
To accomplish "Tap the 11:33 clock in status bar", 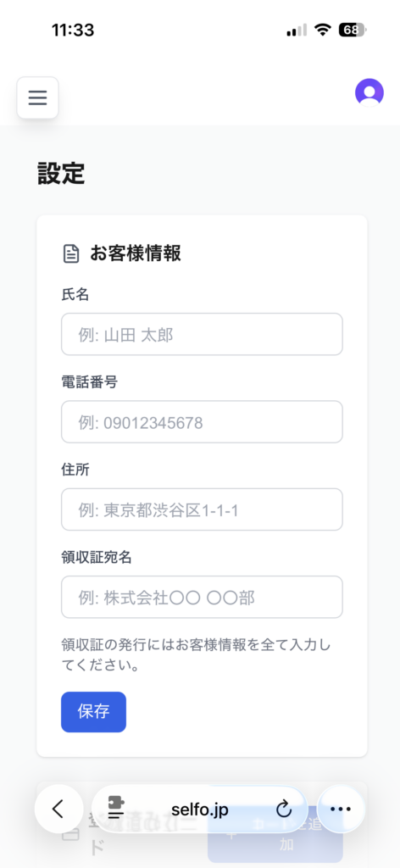I will pyautogui.click(x=73, y=30).
